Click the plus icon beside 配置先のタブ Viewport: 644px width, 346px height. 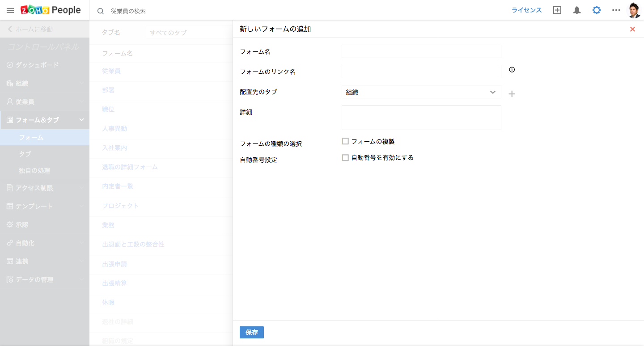pyautogui.click(x=512, y=94)
